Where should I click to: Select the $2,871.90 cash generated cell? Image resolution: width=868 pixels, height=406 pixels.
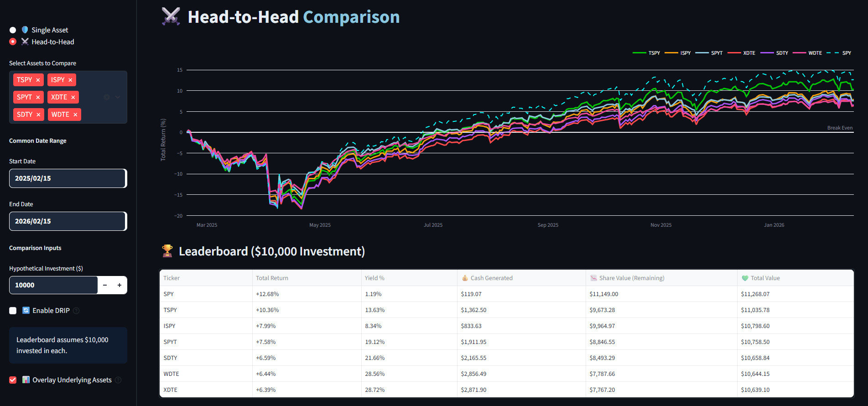point(521,390)
